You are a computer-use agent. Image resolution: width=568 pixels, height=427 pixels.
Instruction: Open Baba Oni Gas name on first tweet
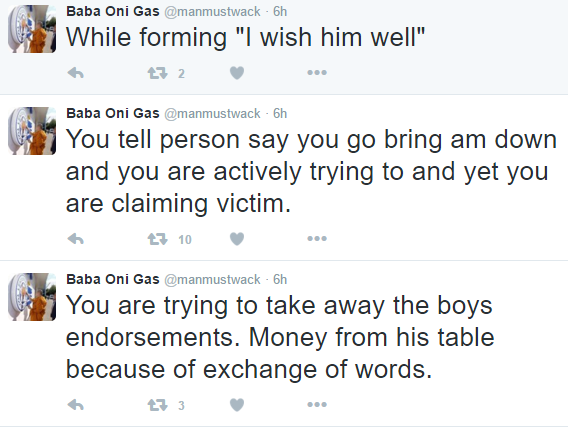coord(113,12)
